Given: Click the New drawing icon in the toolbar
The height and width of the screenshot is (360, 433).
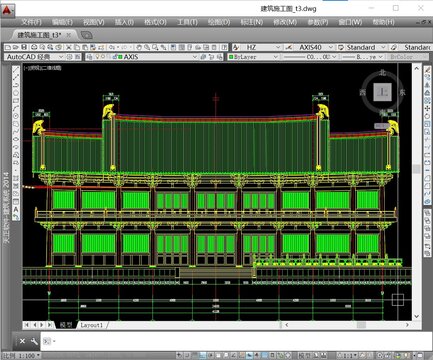Looking at the screenshot, I should point(8,47).
